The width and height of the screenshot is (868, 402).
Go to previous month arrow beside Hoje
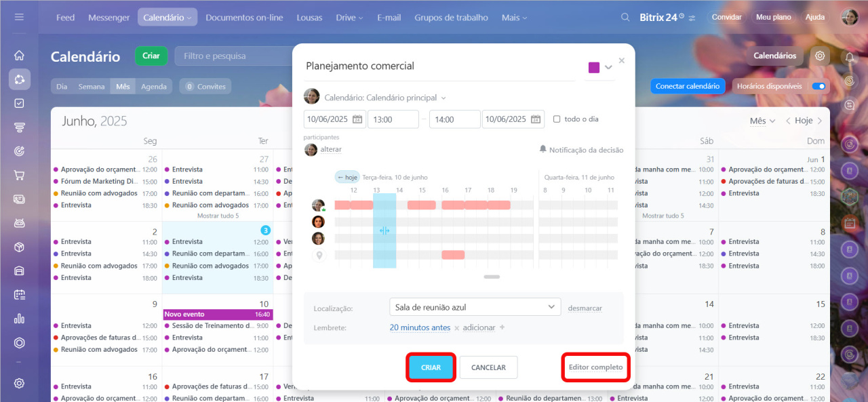pos(788,121)
